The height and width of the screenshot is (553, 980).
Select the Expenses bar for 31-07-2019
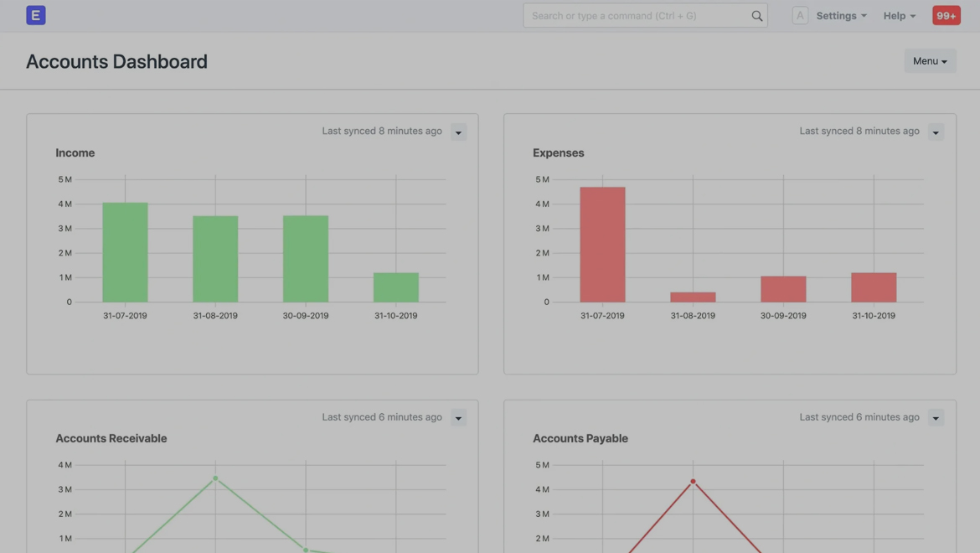coord(602,245)
